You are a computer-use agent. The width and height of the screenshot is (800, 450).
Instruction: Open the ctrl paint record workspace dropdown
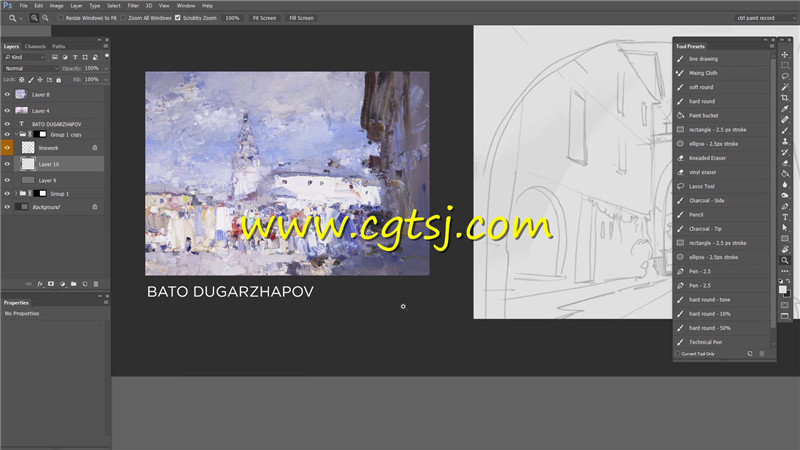(765, 18)
